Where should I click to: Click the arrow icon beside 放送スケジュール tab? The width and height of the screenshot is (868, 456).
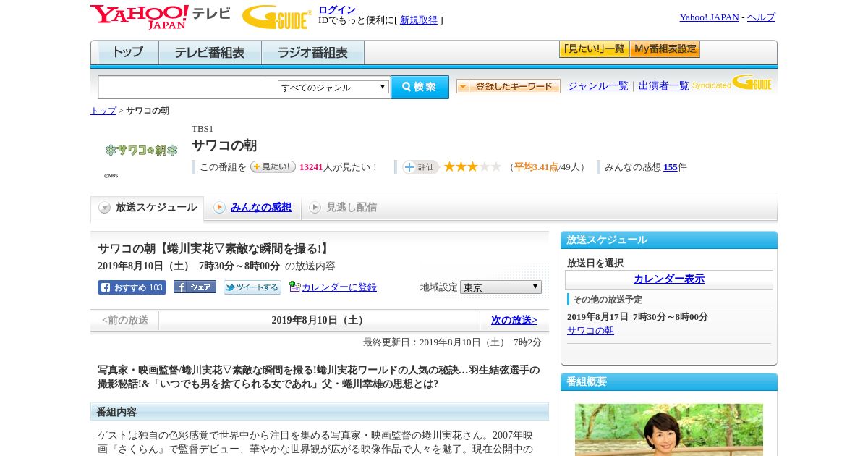(105, 208)
